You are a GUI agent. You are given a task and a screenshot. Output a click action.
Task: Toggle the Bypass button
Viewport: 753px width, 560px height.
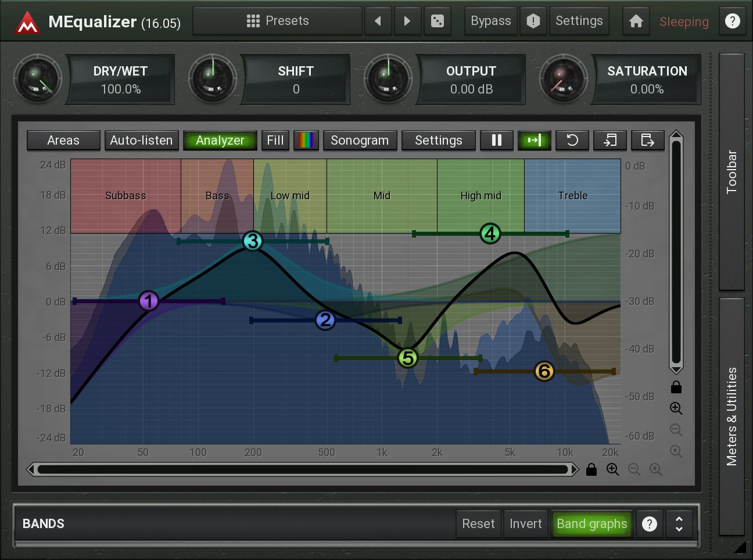tap(491, 21)
